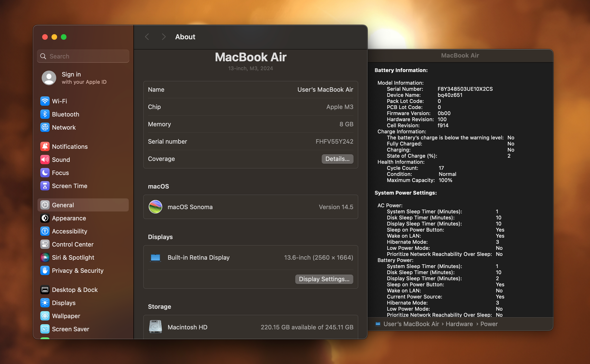Screen dimensions: 590x364
Task: Click Sign in with your Apple ID
Action: (x=83, y=78)
